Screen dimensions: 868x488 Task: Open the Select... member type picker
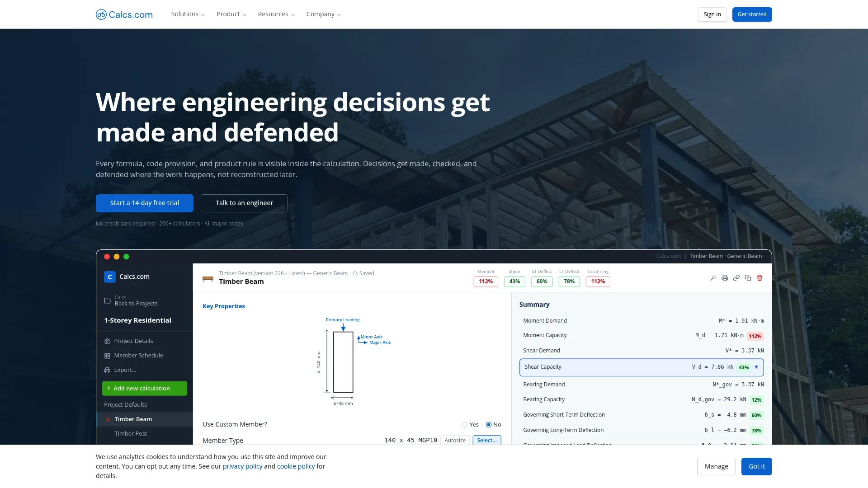pos(487,441)
